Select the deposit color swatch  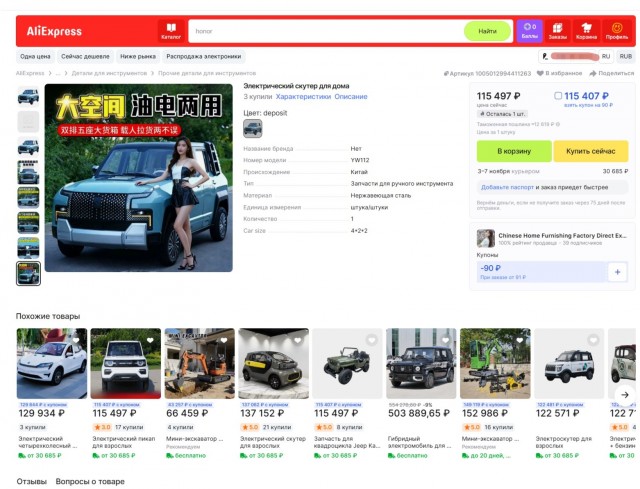point(253,128)
